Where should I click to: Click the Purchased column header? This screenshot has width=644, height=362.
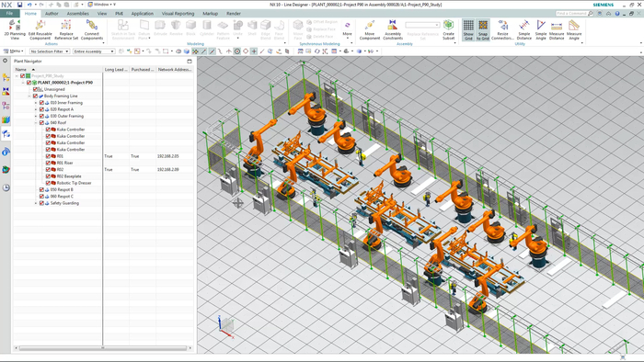pos(143,69)
